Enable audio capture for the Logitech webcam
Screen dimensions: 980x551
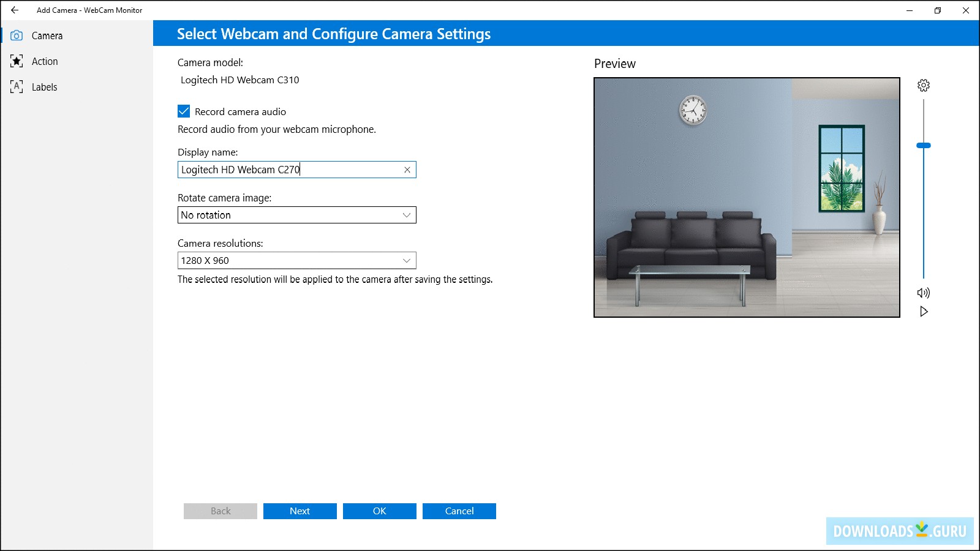[x=183, y=111]
